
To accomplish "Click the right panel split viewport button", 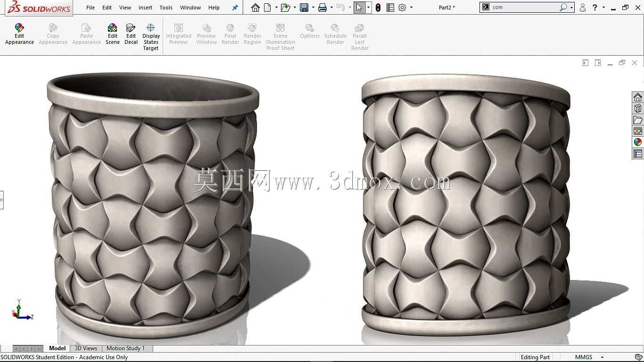I will click(598, 63).
